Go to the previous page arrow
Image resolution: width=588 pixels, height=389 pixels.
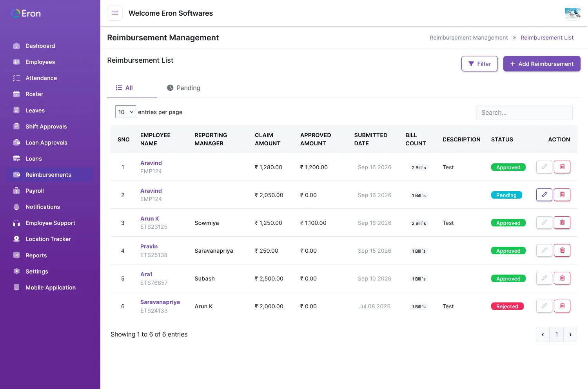(543, 335)
